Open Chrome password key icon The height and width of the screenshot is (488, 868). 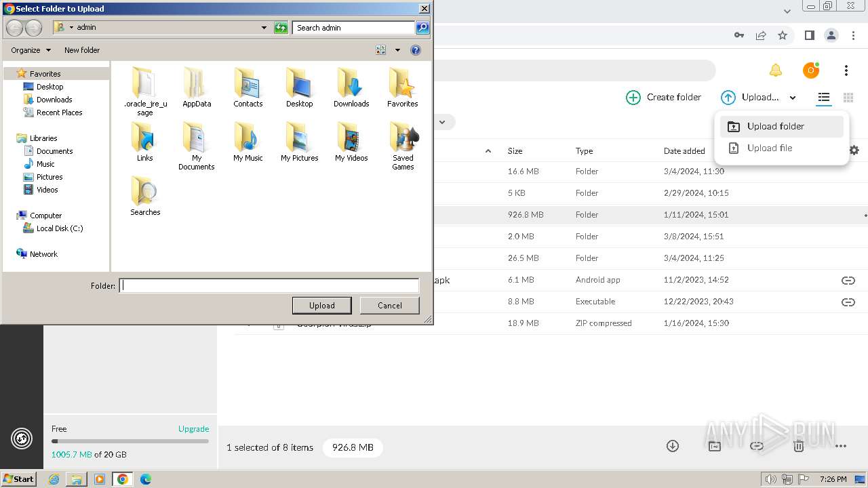click(739, 35)
